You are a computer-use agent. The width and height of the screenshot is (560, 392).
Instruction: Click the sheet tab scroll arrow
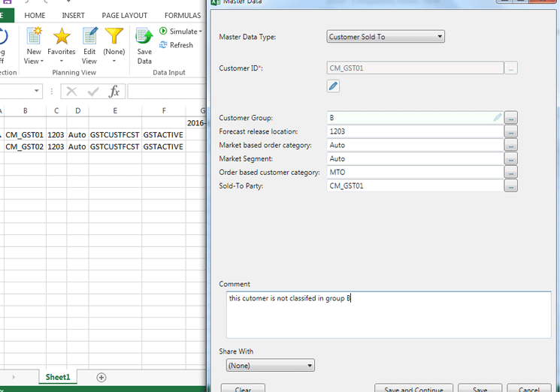pyautogui.click(x=14, y=378)
